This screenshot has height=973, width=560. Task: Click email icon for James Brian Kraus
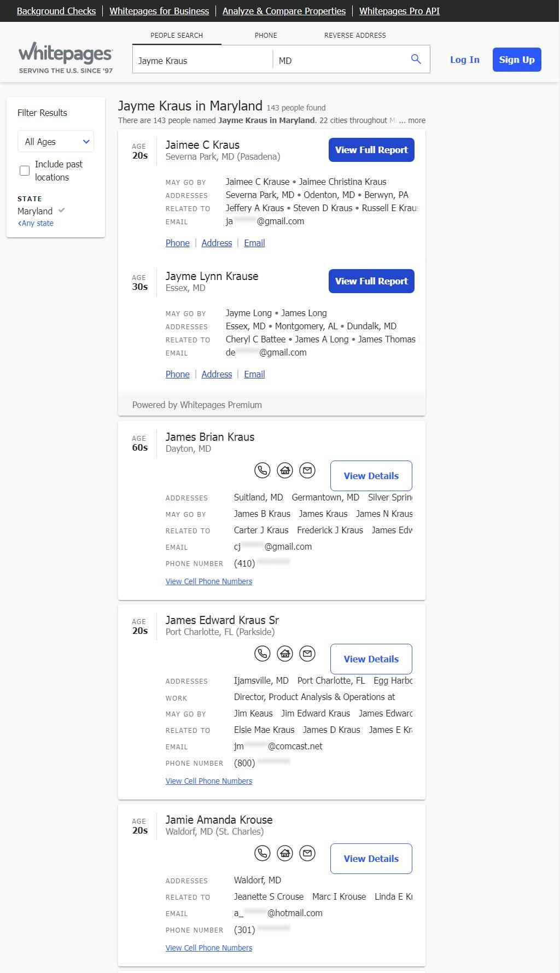[x=307, y=470]
